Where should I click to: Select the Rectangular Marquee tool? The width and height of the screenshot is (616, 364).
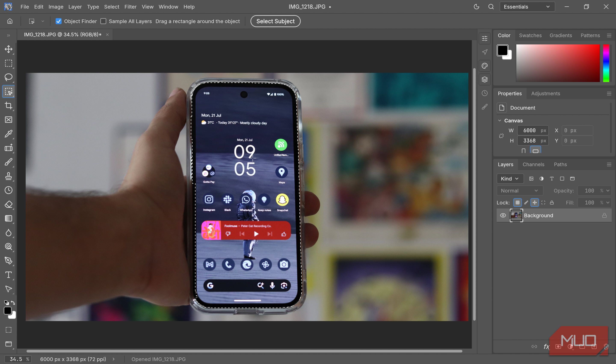pos(9,63)
